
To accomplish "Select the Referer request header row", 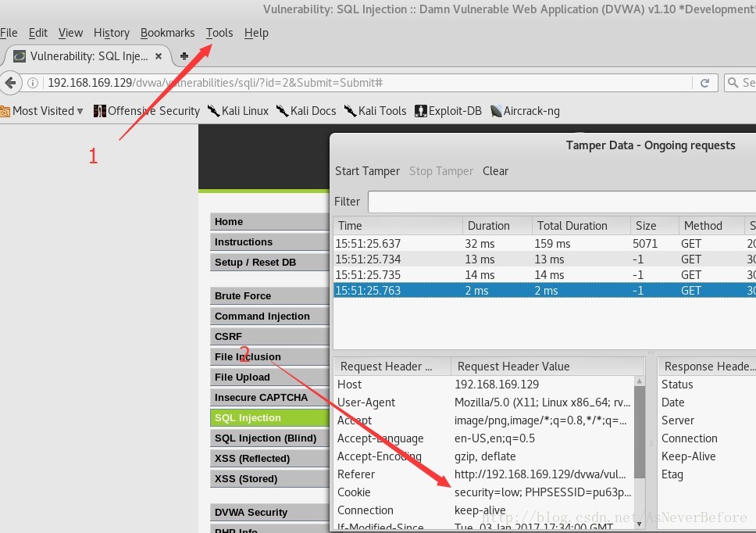I will [484, 474].
